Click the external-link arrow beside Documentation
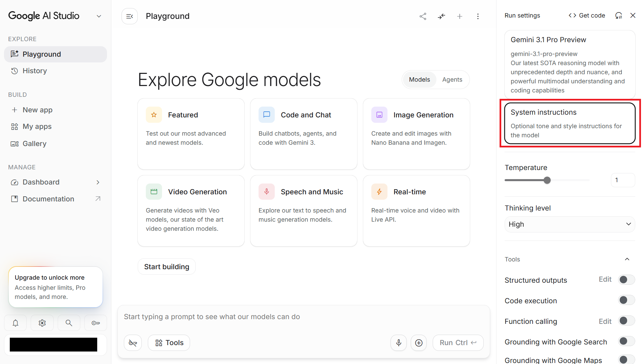 pos(98,199)
